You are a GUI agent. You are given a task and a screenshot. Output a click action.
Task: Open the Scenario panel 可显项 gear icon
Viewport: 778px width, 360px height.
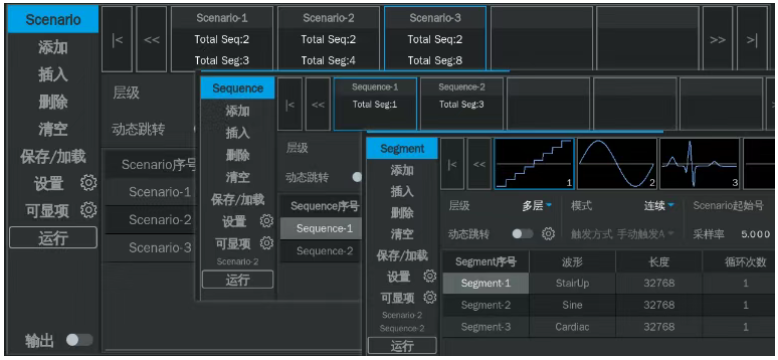click(89, 210)
